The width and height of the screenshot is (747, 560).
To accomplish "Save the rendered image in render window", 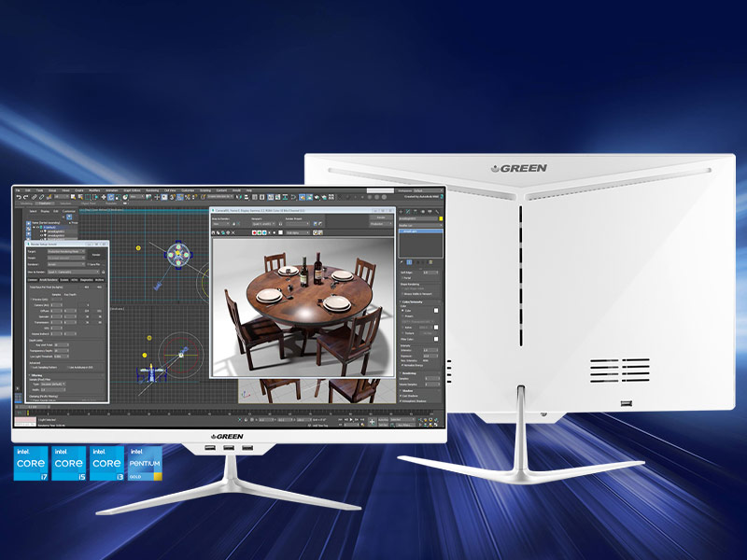I will [x=213, y=232].
